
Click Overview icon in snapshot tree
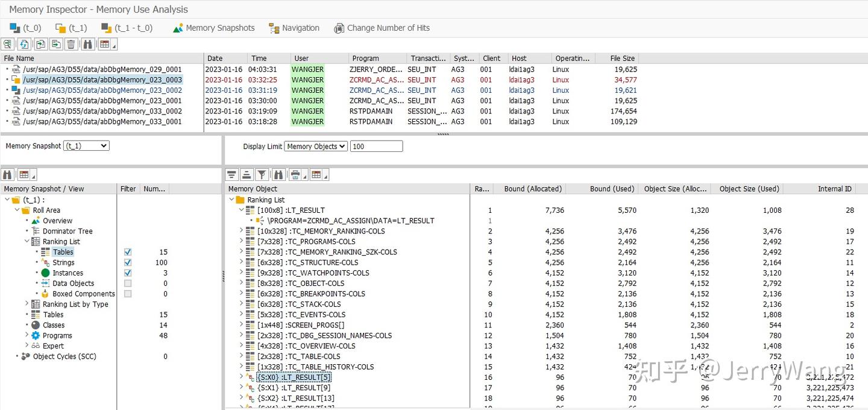pos(36,221)
